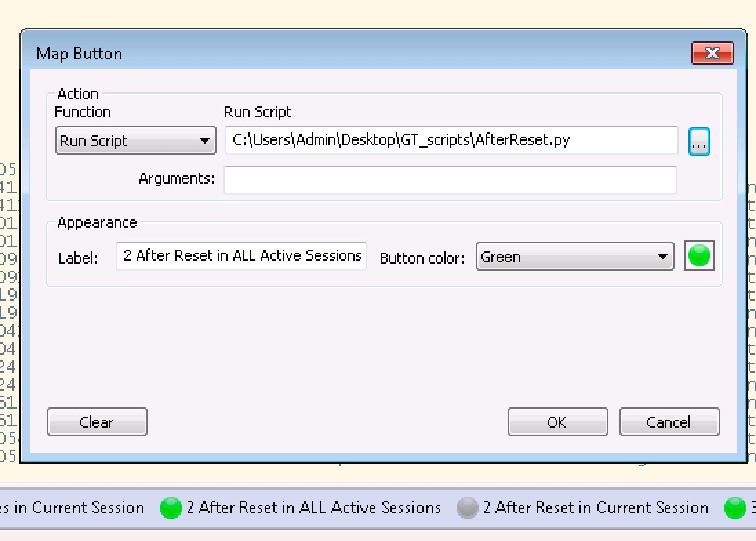Select Green in the Button color control

click(575, 255)
